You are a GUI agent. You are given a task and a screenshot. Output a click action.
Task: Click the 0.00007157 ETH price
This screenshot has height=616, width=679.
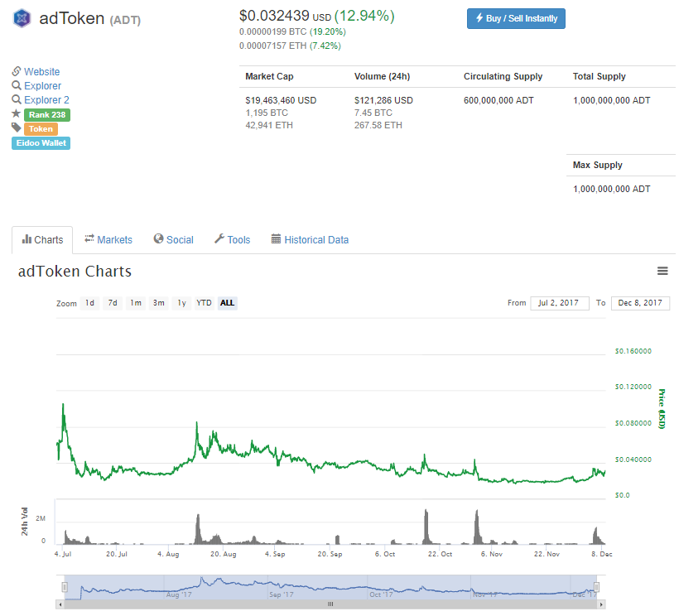click(272, 46)
